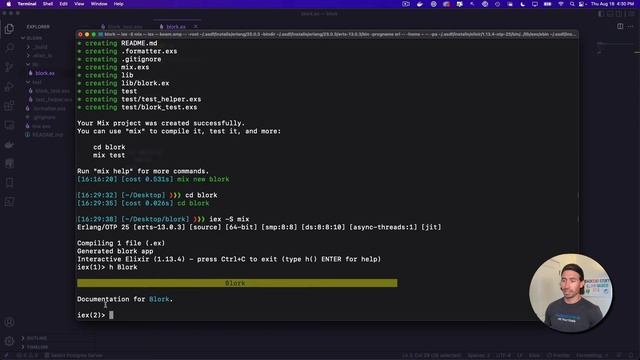Viewport: 640px width, 360px height.
Task: Open the Explorer view in VS Code activity bar
Action: coord(9,29)
